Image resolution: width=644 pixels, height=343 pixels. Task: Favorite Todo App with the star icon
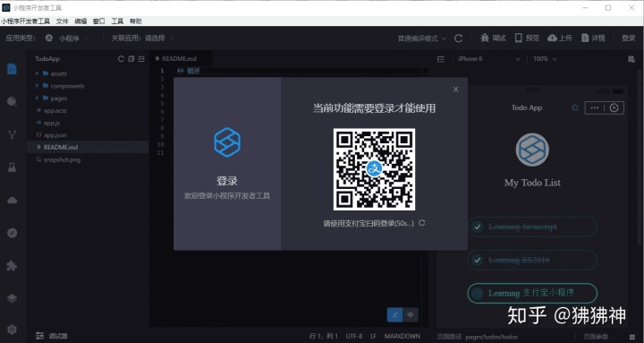pos(575,107)
